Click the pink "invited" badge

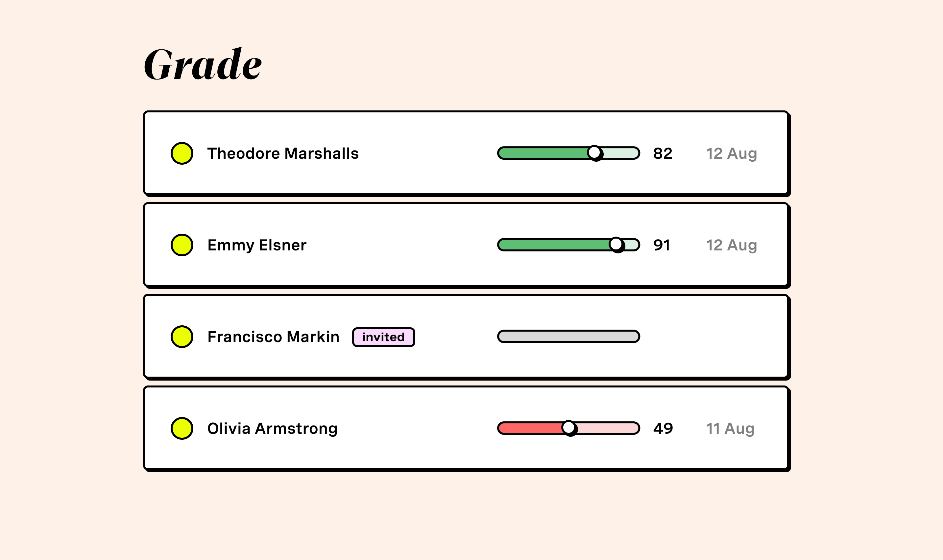pyautogui.click(x=383, y=337)
